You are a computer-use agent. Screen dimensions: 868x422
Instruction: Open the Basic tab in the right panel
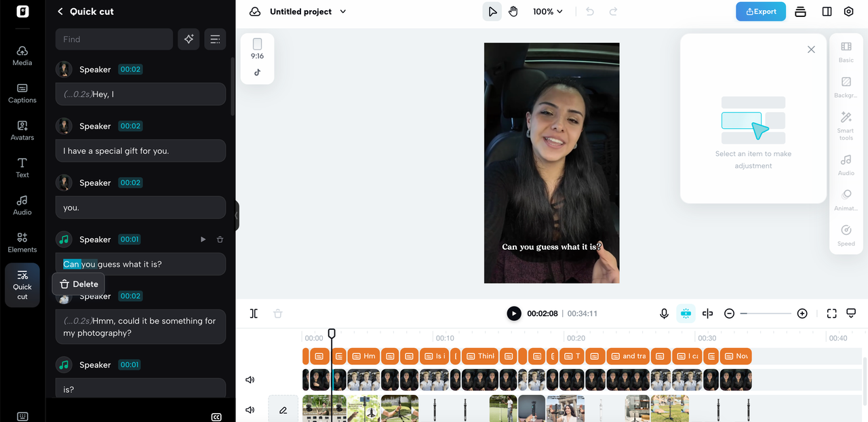[x=846, y=53]
